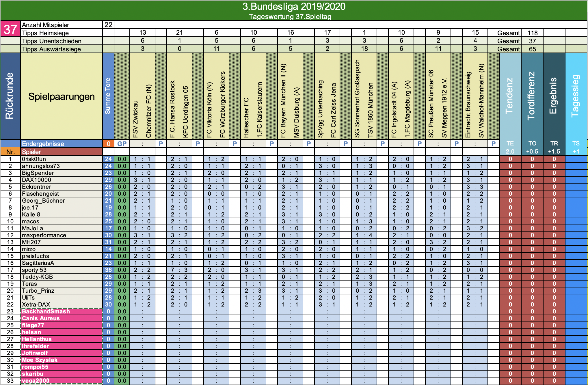Click the player count value 22
Screen dimensions: 588x385
coord(108,25)
